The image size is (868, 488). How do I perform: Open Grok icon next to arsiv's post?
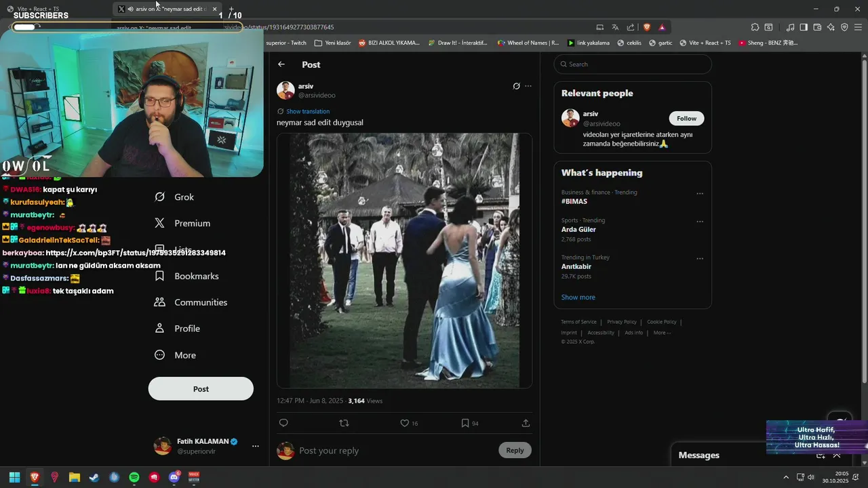[516, 86]
